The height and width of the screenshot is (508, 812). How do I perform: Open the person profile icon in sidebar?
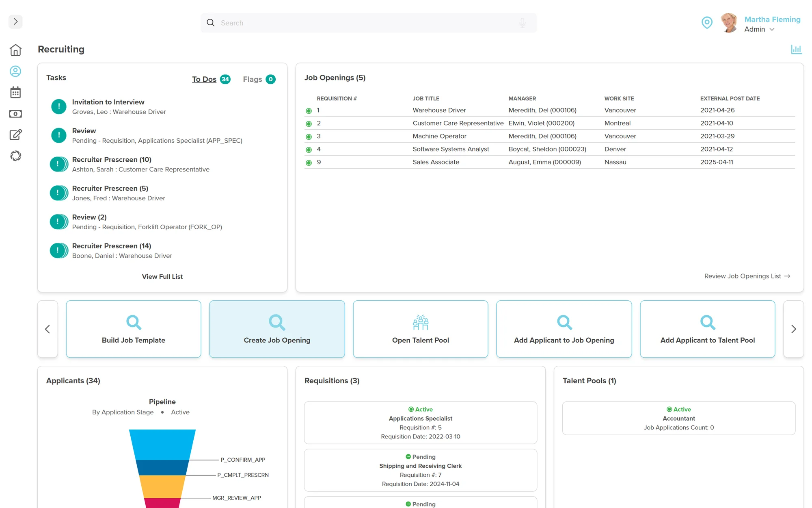point(15,72)
